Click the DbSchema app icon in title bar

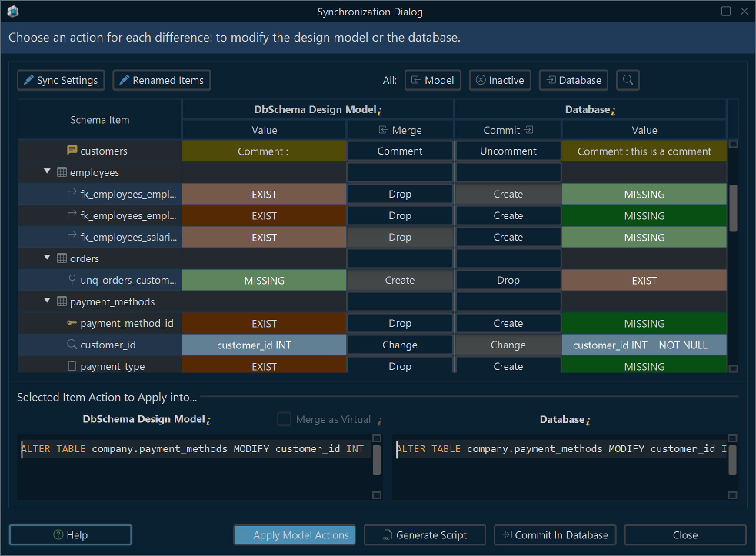[x=13, y=11]
